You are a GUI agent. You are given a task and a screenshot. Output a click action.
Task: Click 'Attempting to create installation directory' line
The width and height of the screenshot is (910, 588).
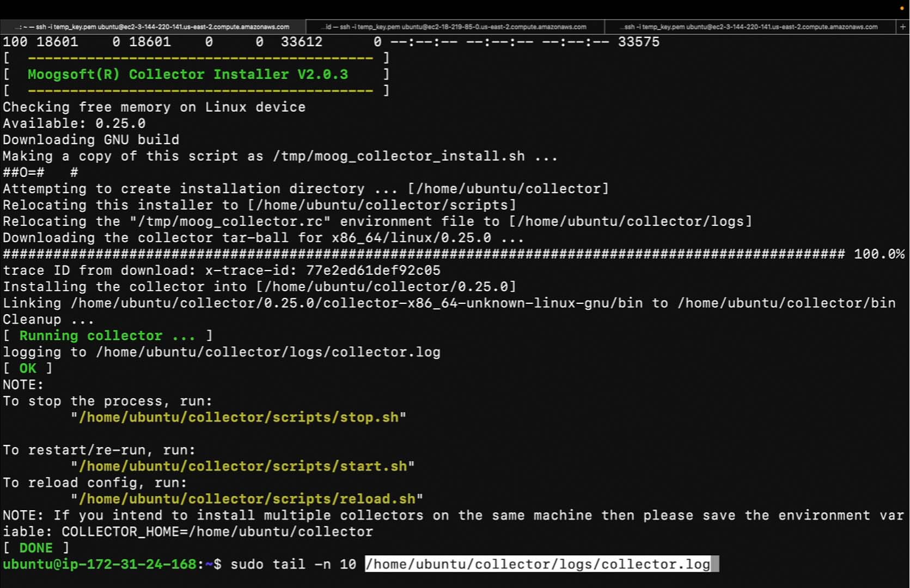coord(306,188)
